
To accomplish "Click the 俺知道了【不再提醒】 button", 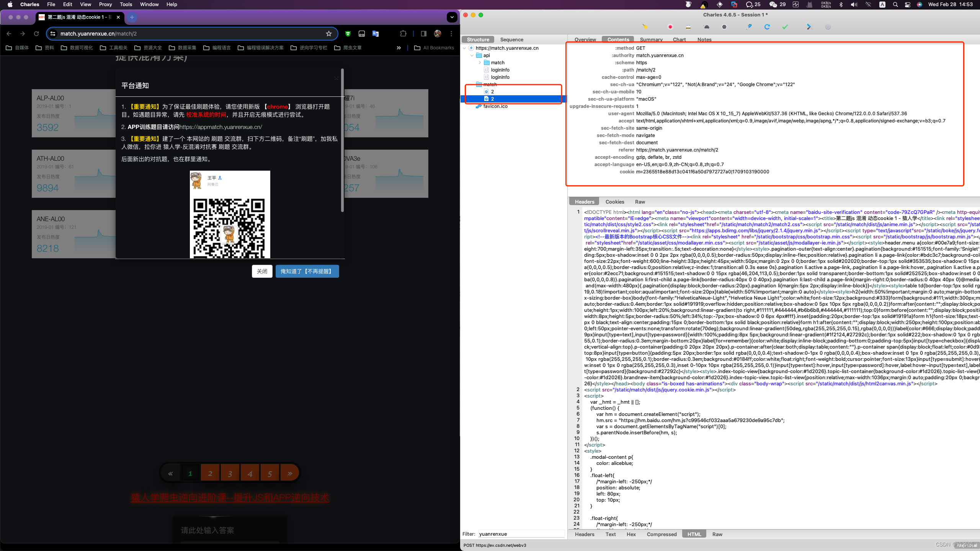I will 307,271.
